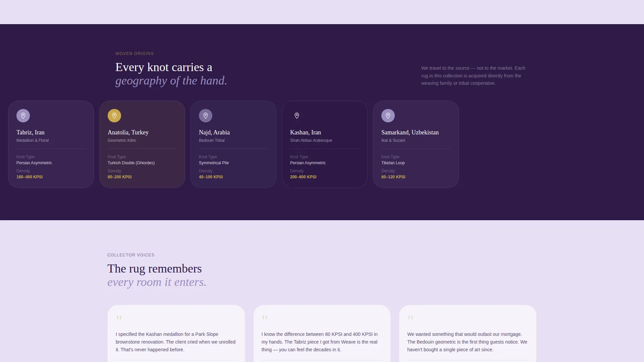Viewport: 644px width, 362px height.
Task: Click The rug remembers heading
Action: 155,269
